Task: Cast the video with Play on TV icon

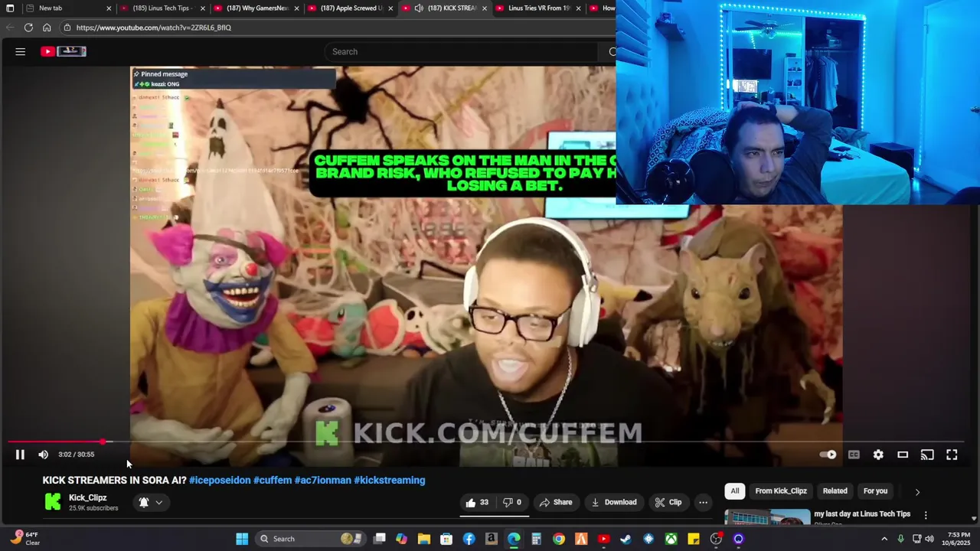Action: click(927, 455)
